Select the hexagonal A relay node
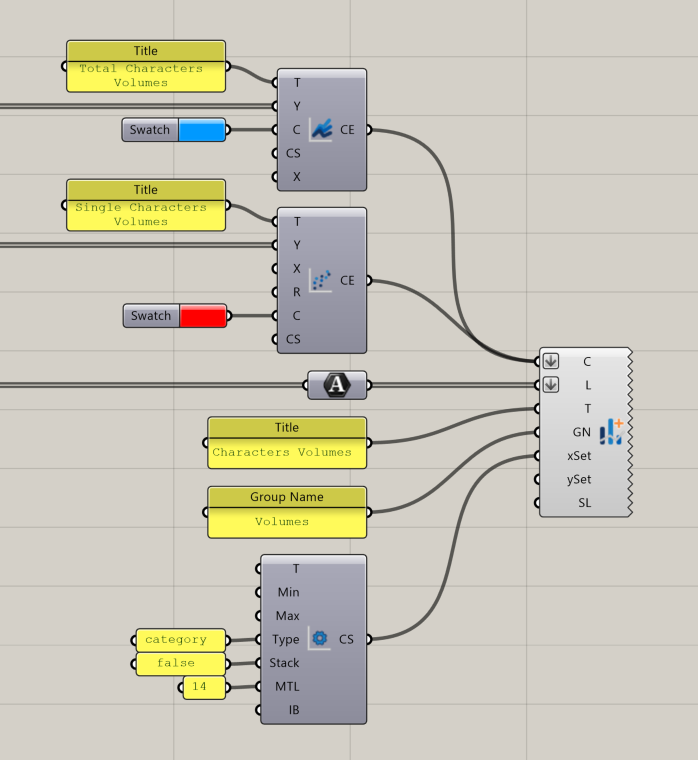698x760 pixels. (337, 384)
